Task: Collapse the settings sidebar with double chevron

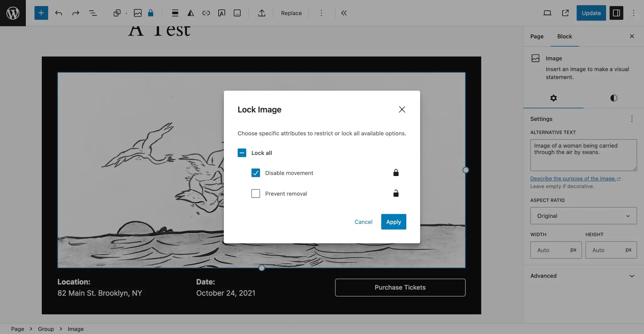Action: [343, 13]
